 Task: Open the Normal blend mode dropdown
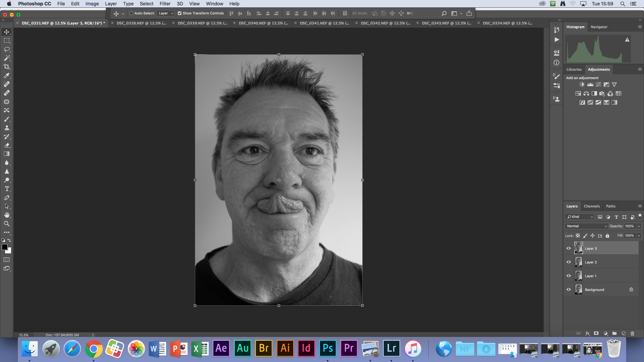click(x=586, y=226)
